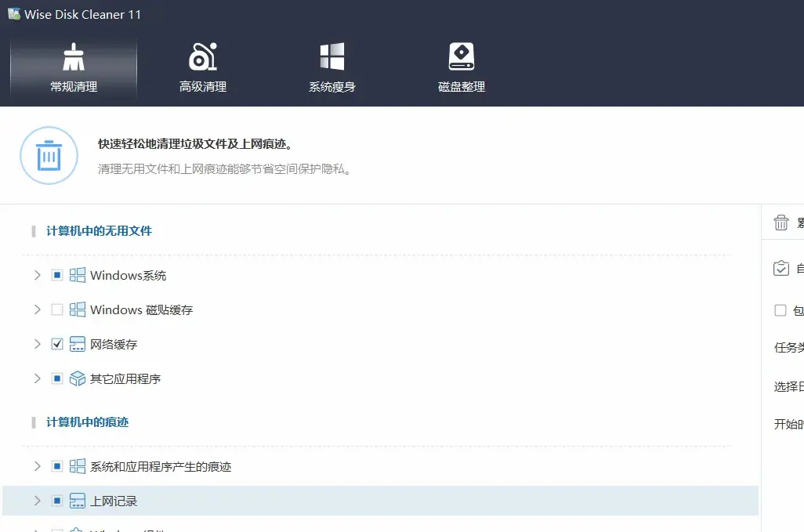Select the Windows系统 row label
The image size is (804, 532).
tap(129, 276)
